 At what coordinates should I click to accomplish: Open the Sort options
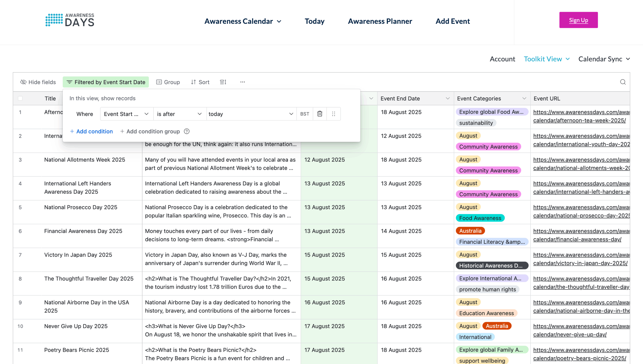pyautogui.click(x=200, y=82)
